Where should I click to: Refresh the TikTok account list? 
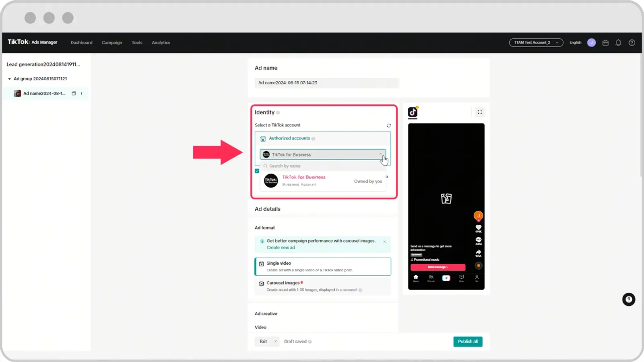[389, 125]
